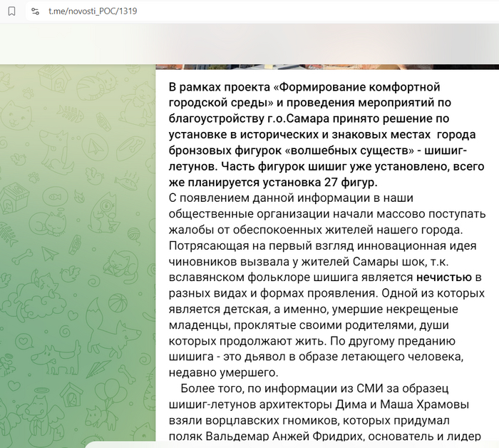Click the text «установка 27 фигур»

tap(320, 183)
